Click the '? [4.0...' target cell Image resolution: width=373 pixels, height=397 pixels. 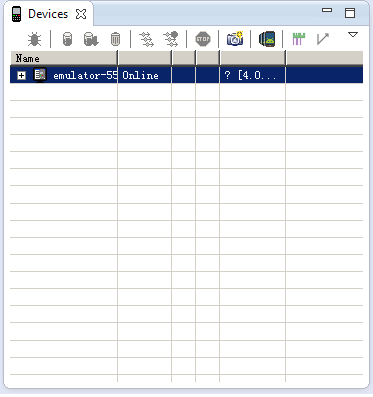(252, 75)
